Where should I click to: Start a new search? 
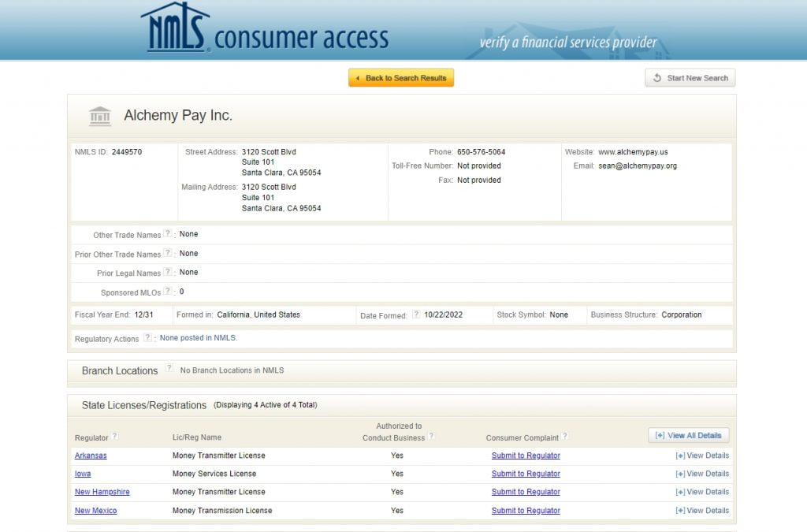pos(690,78)
